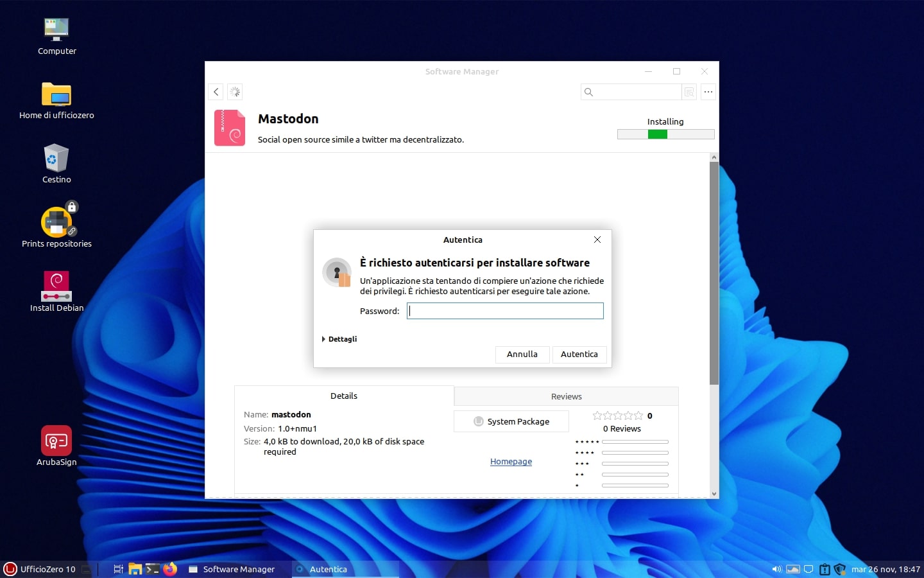Screen dimensions: 924x578
Task: Click the three-star rating bar
Action: (635, 464)
